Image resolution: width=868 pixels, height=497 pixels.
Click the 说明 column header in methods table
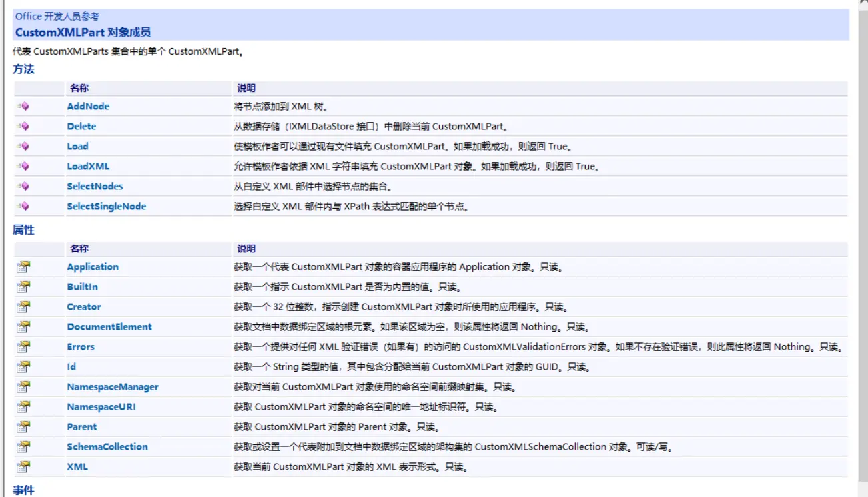(246, 88)
